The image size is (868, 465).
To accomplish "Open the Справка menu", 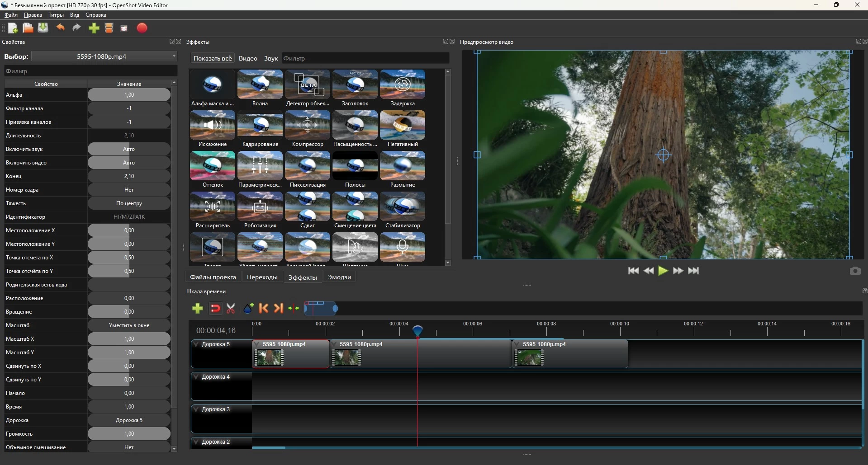I will coord(96,15).
